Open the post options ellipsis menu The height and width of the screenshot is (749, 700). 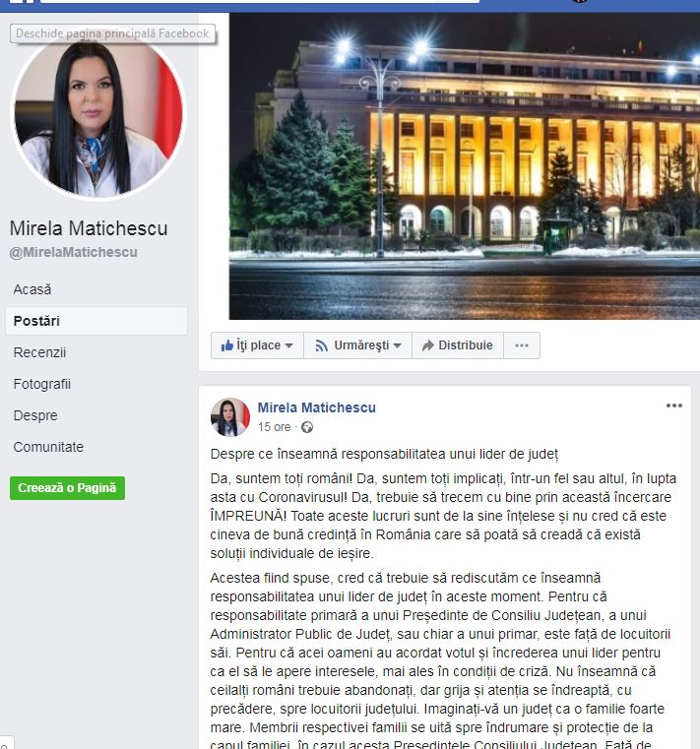pos(673,406)
